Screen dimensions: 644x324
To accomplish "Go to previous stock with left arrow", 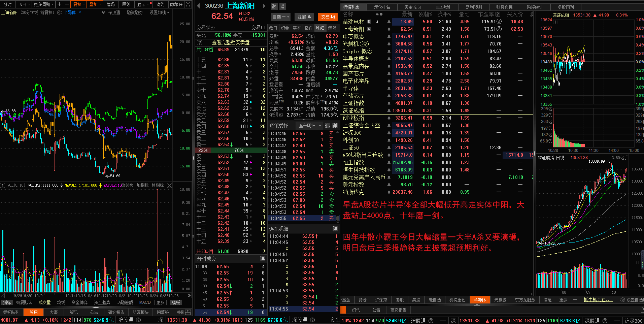I will pyautogui.click(x=198, y=6).
